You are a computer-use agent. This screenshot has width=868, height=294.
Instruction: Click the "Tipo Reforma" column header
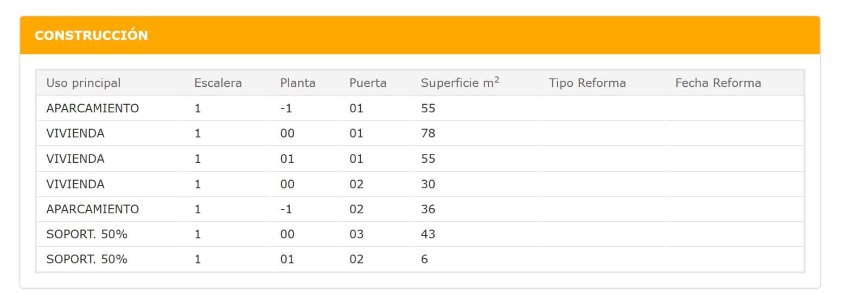click(587, 83)
